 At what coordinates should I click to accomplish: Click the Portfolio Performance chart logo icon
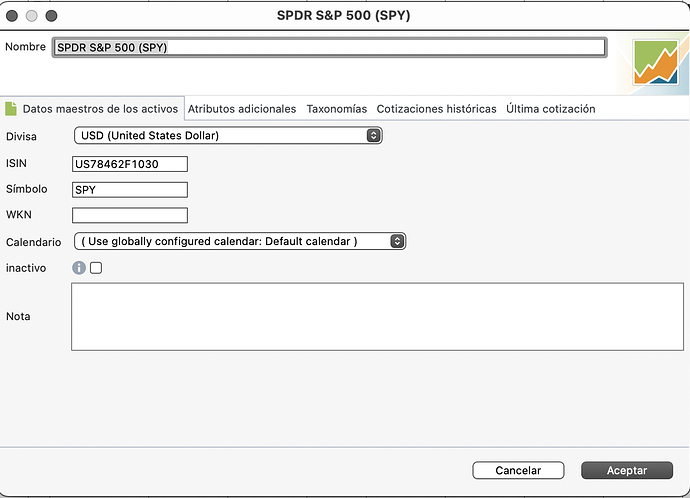pos(656,62)
